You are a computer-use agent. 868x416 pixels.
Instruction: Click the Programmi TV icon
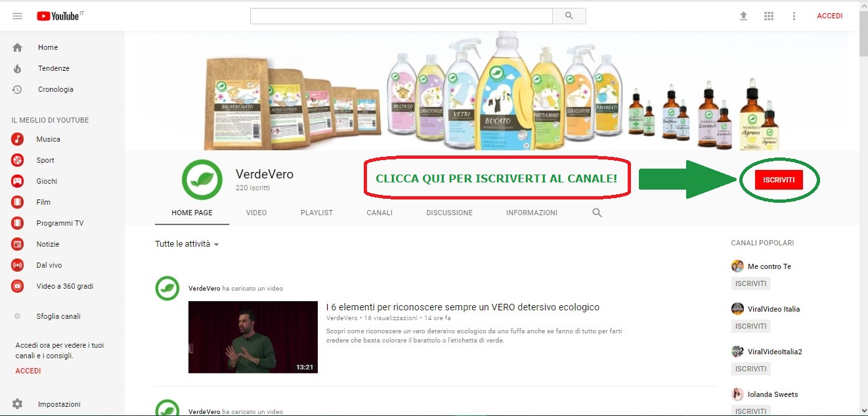click(18, 223)
